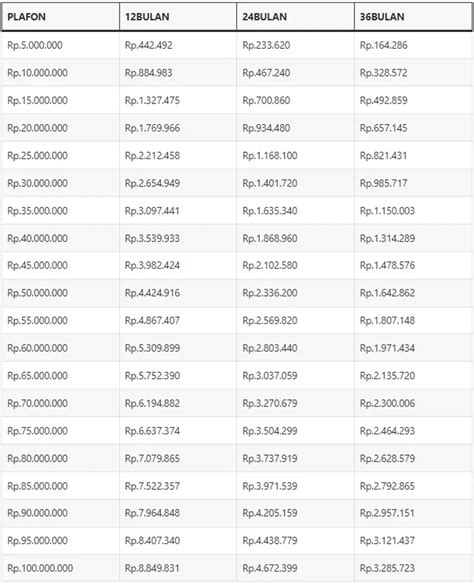
Task: Select the Rp.2.300.006 cell
Action: 413,403
